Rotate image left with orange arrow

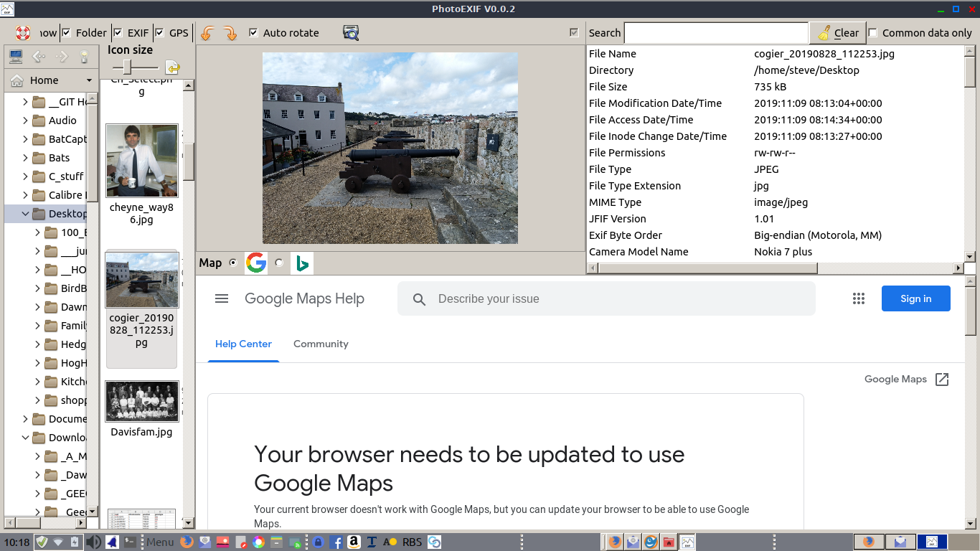click(207, 33)
